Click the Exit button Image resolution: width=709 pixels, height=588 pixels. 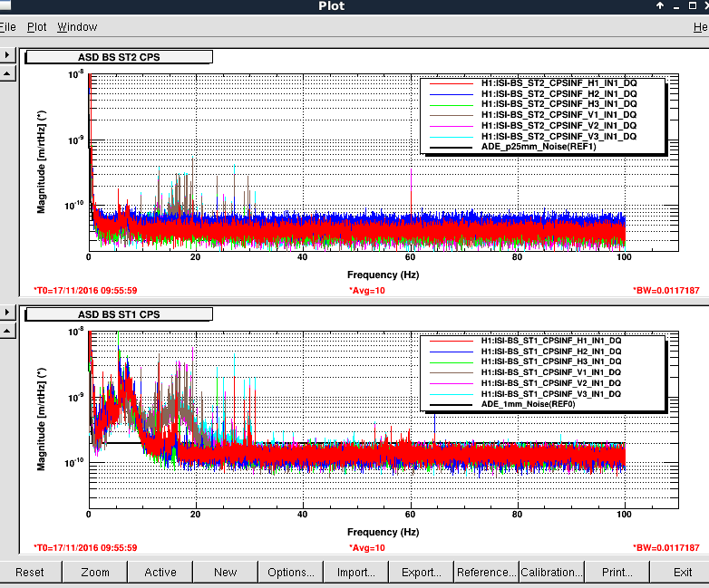683,572
